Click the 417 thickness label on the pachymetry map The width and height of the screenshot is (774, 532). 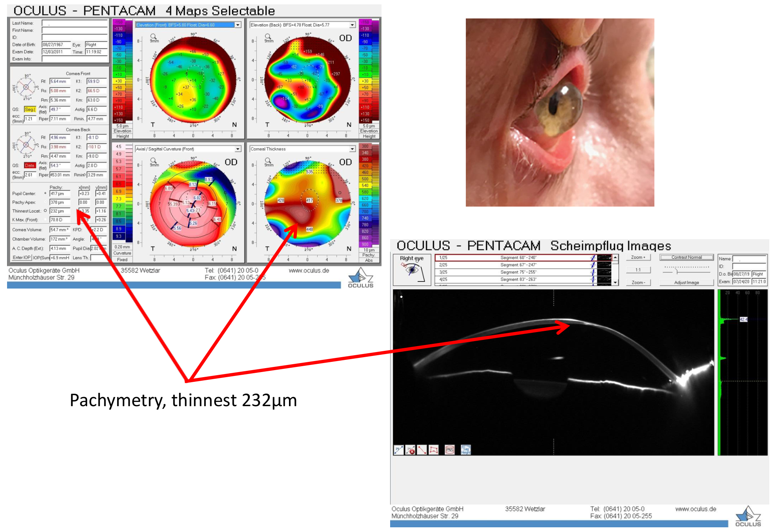point(309,200)
